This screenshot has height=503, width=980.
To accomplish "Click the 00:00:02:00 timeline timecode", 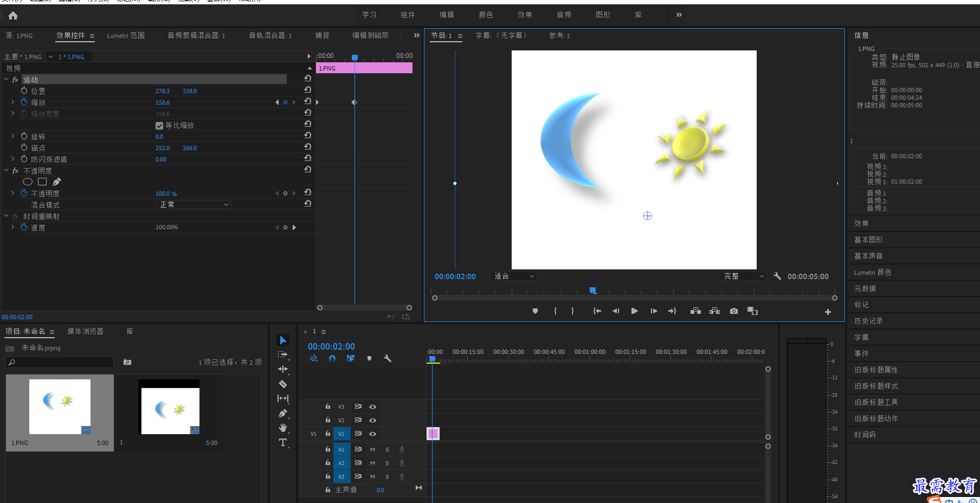I will pos(331,346).
